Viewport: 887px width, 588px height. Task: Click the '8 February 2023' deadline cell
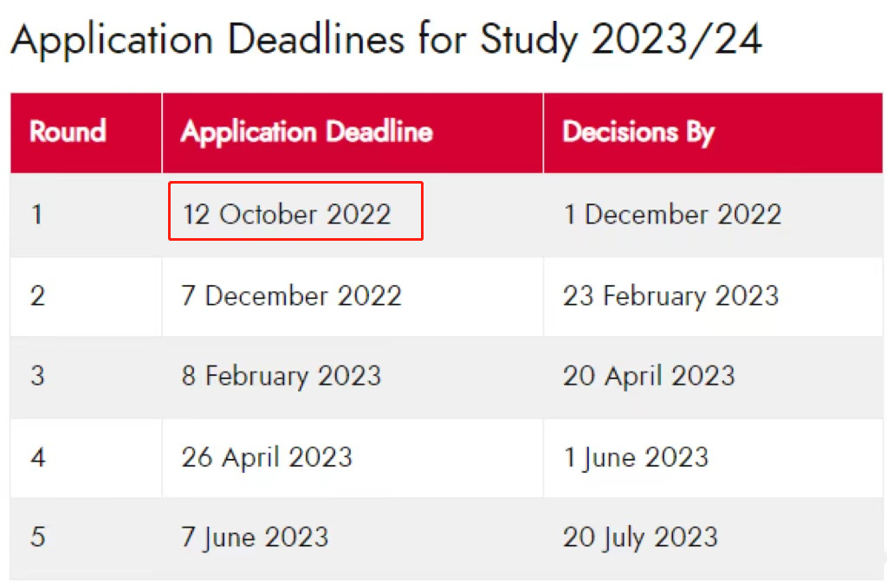pos(281,376)
